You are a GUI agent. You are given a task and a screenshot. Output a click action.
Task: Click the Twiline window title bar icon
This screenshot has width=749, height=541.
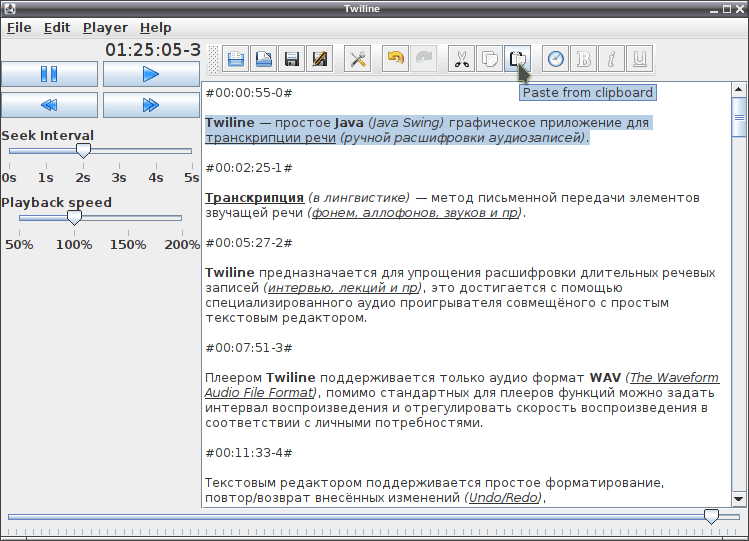[9, 9]
